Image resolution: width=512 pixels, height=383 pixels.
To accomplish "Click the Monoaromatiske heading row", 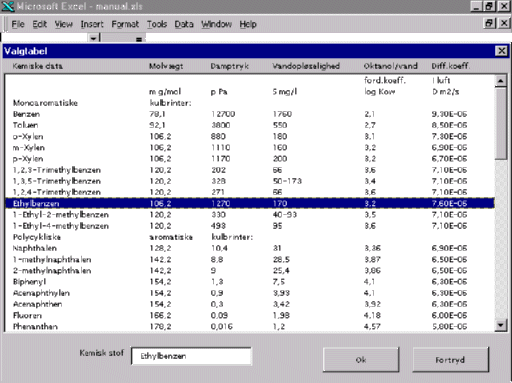I will tap(250, 103).
